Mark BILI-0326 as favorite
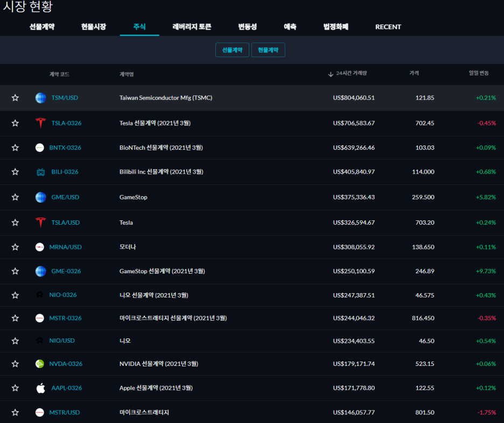Viewport: 504px width, 423px height. pyautogui.click(x=15, y=172)
